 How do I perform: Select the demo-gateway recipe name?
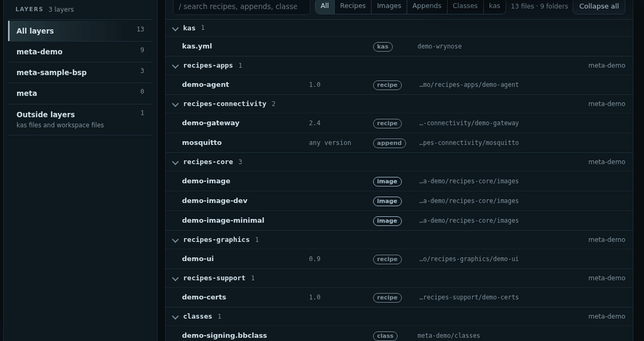tap(211, 123)
